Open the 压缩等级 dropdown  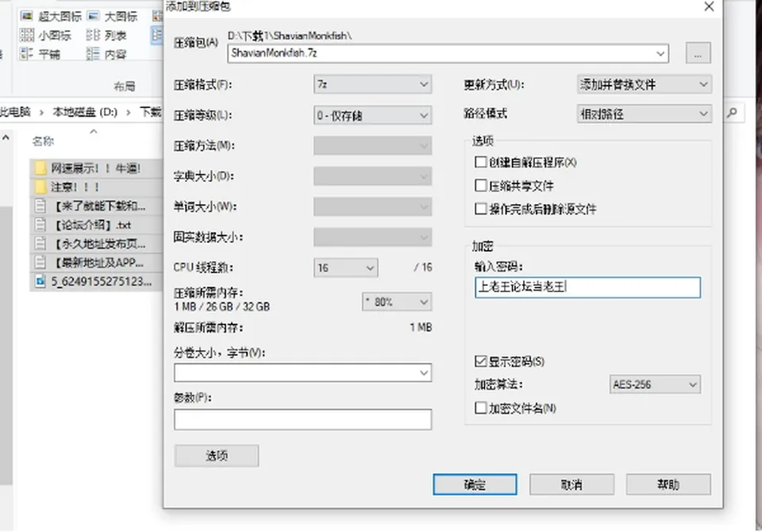(x=373, y=115)
